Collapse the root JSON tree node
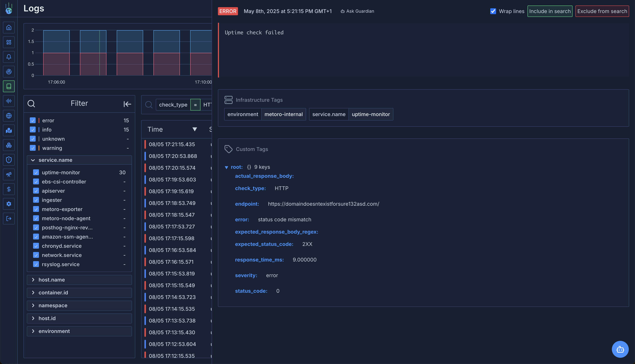The height and width of the screenshot is (364, 635). pos(226,167)
